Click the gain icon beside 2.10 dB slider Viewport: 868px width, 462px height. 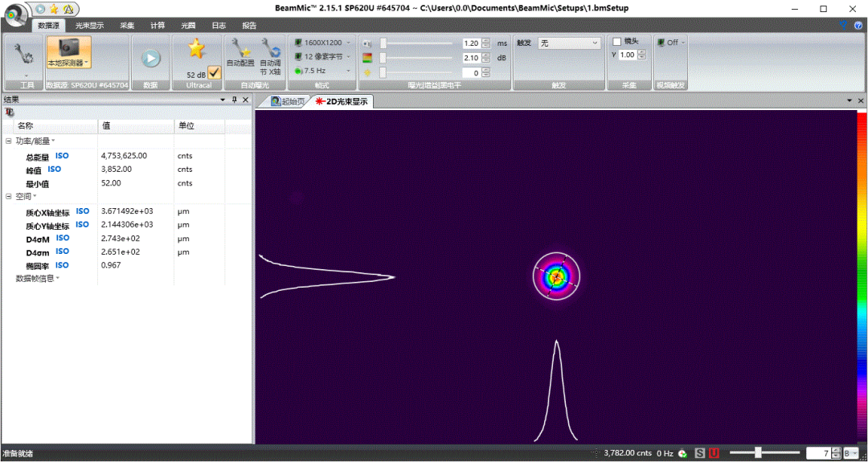(x=366, y=58)
